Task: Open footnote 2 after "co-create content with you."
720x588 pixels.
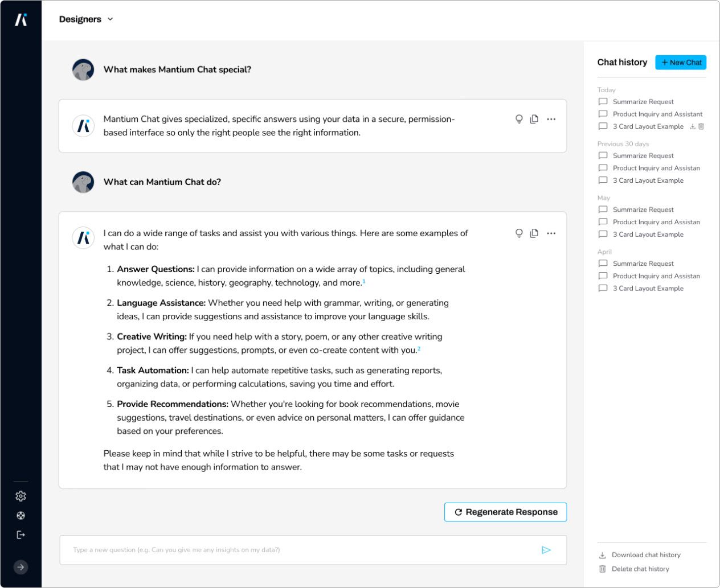Action: pyautogui.click(x=419, y=348)
